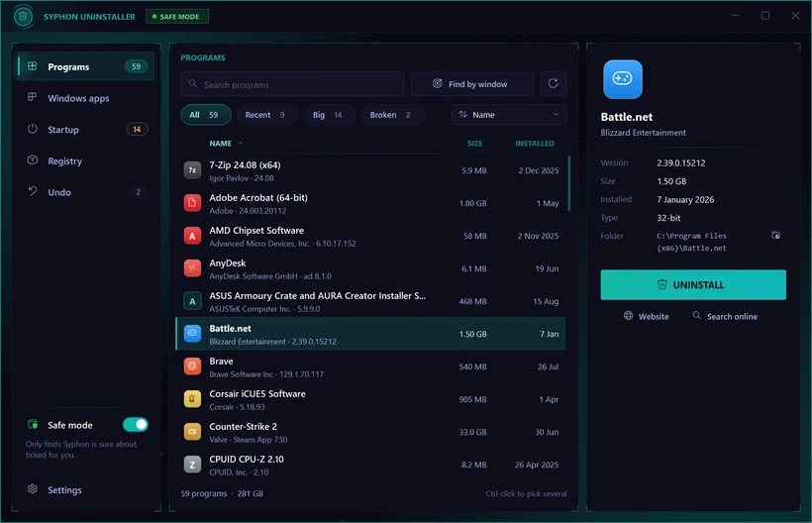812x523 pixels.
Task: Click the programs list scrollbar
Action: tap(569, 184)
